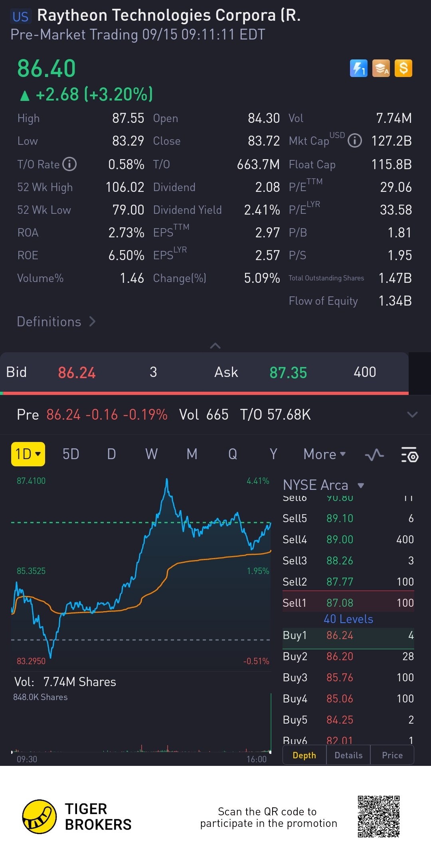Tap the 52 Wk High value 106.02
Viewport: 431px width, 868px height.
pos(125,187)
